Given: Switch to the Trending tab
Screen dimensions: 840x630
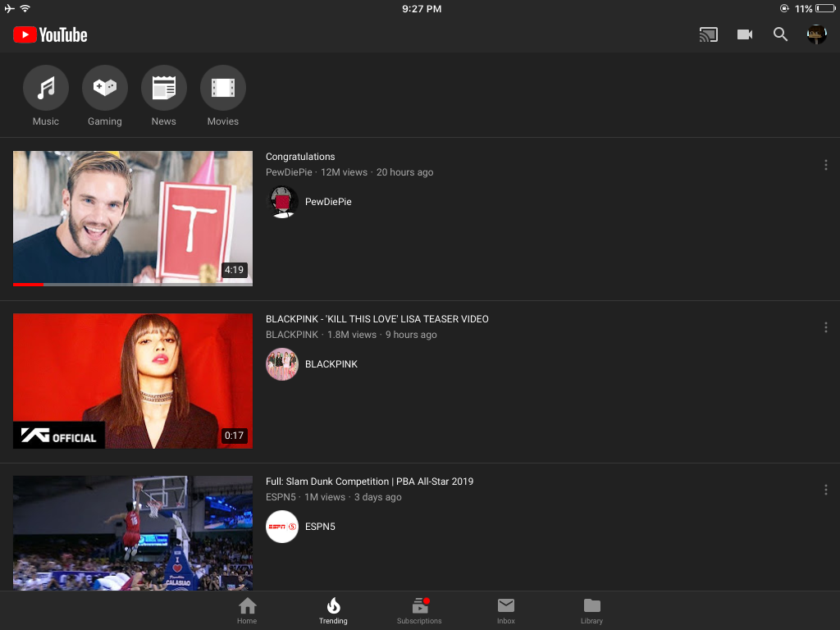Looking at the screenshot, I should coord(333,611).
